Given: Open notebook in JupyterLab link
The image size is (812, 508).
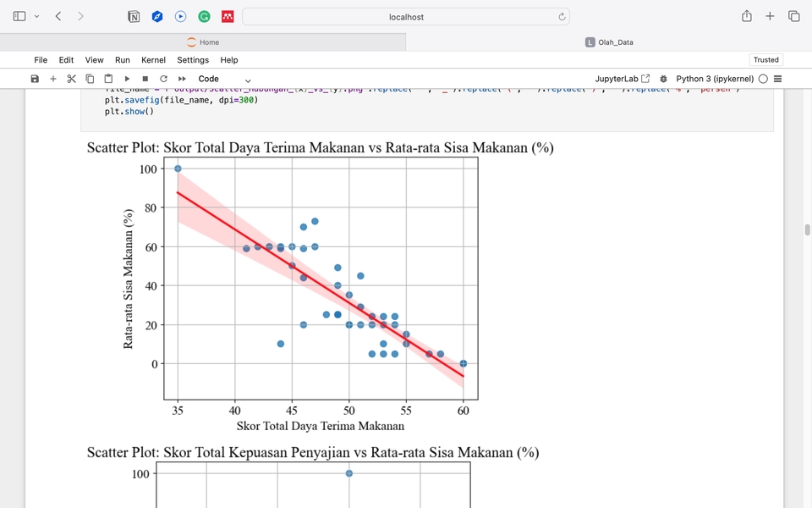Looking at the screenshot, I should pos(623,79).
